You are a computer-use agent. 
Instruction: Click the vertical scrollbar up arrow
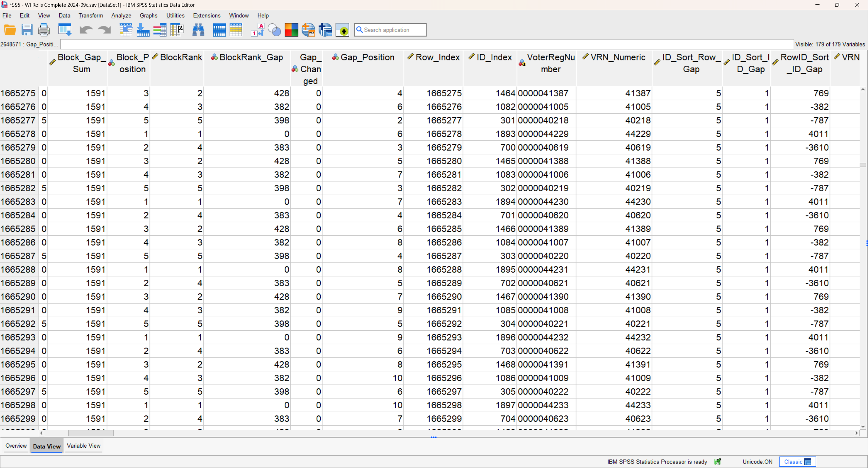pos(863,90)
